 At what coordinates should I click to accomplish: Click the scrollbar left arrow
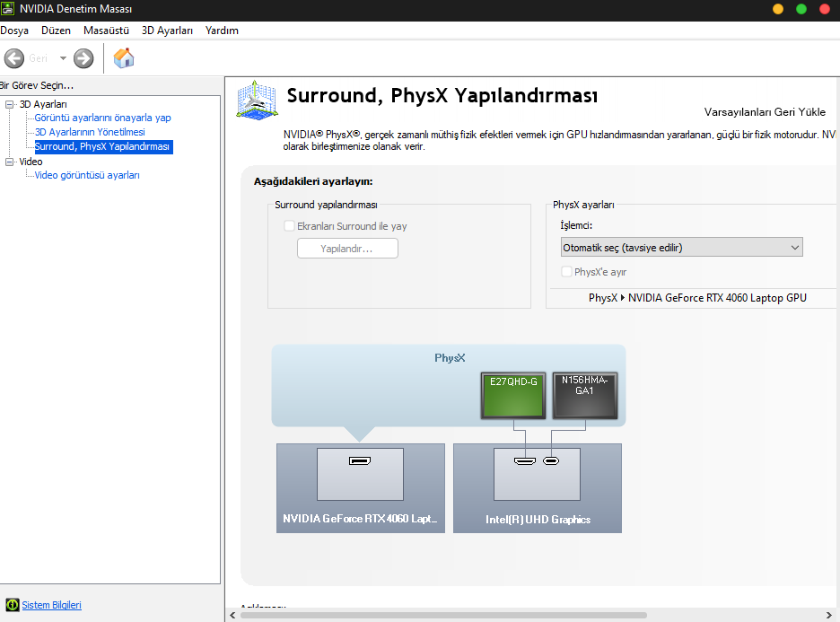(x=232, y=615)
